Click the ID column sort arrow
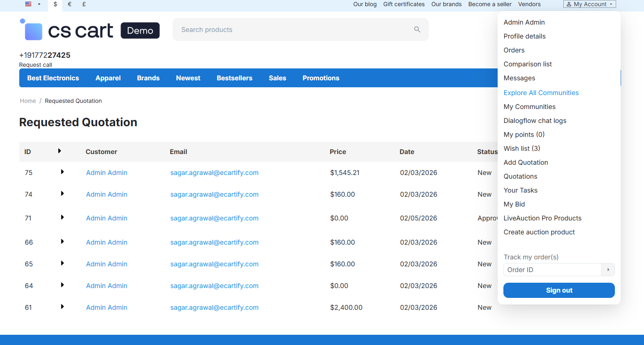The image size is (644, 345). click(x=59, y=151)
